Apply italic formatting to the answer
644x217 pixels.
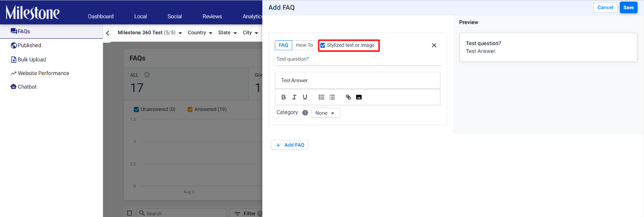(294, 97)
